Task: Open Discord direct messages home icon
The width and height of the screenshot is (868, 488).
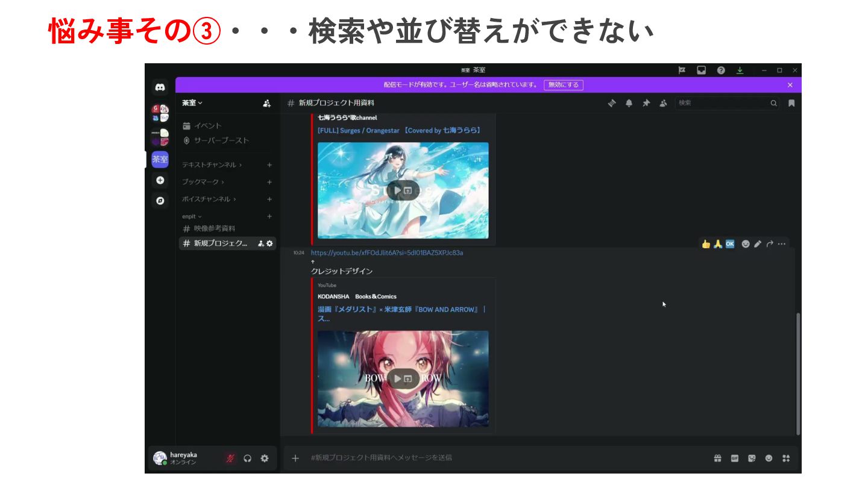Action: (x=160, y=87)
